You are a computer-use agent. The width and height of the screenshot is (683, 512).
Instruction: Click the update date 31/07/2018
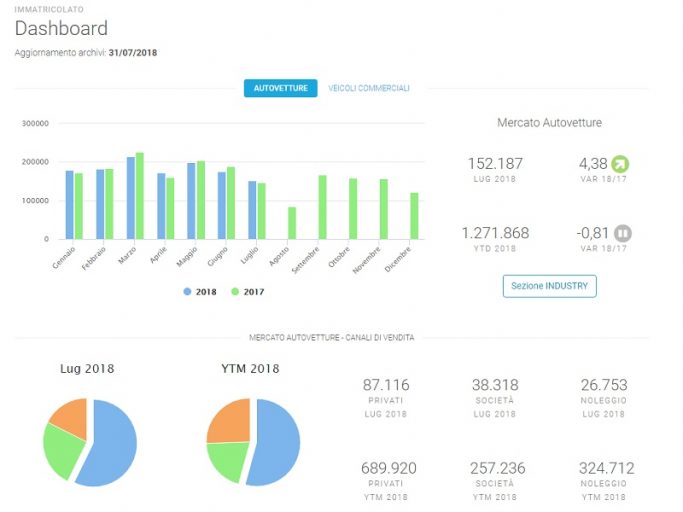[x=133, y=53]
